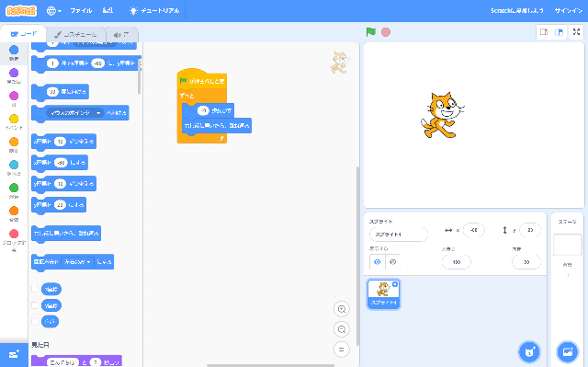Zoom out of the code workspace
The width and height of the screenshot is (588, 367).
[x=341, y=329]
